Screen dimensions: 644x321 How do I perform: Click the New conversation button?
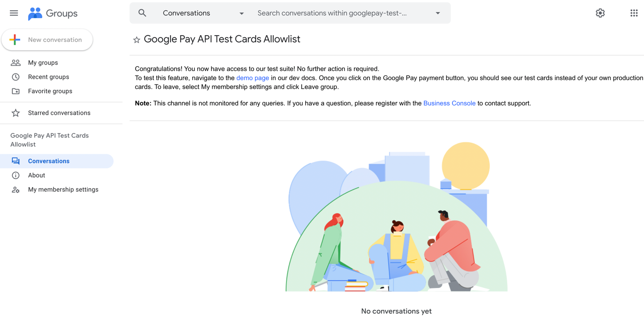(x=47, y=40)
